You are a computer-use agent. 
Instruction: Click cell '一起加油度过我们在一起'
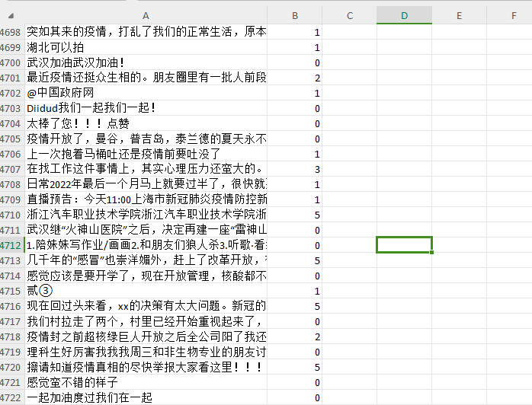pos(146,397)
